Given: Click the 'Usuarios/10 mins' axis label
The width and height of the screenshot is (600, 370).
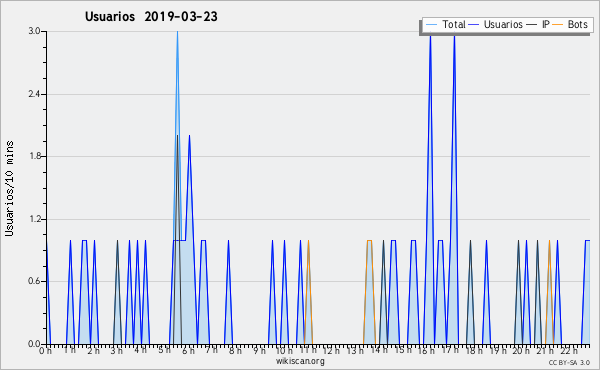Looking at the screenshot, I should pos(9,189).
